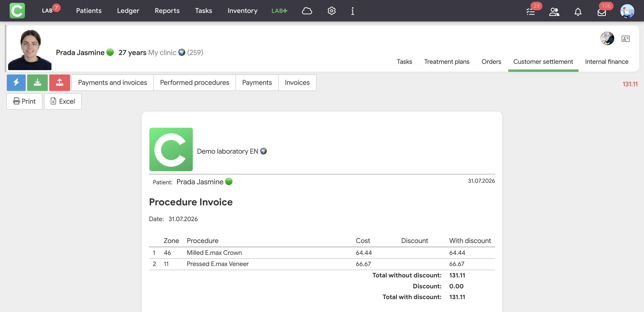The height and width of the screenshot is (312, 644).
Task: Click the blue lightning bolt button
Action: pyautogui.click(x=16, y=82)
